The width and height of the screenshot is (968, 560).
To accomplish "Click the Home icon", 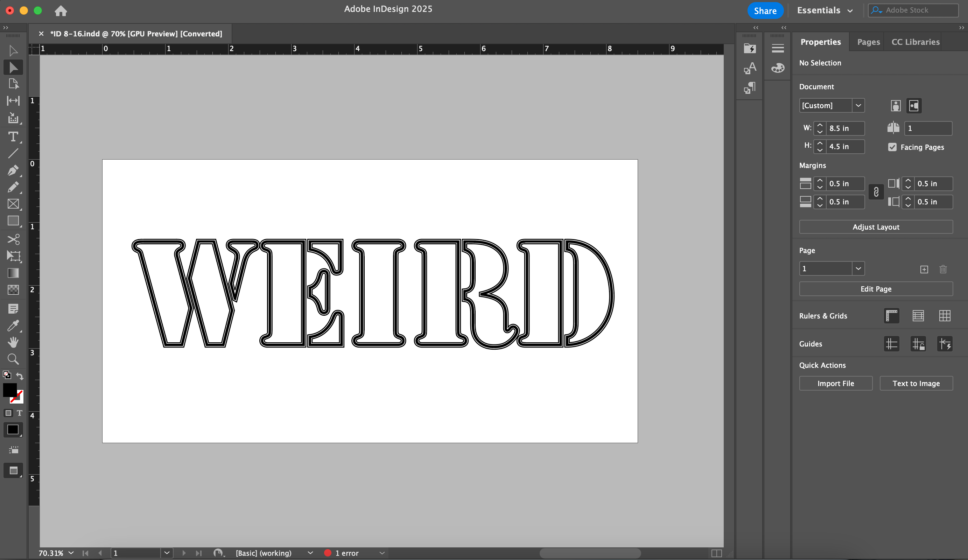I will coord(61,11).
